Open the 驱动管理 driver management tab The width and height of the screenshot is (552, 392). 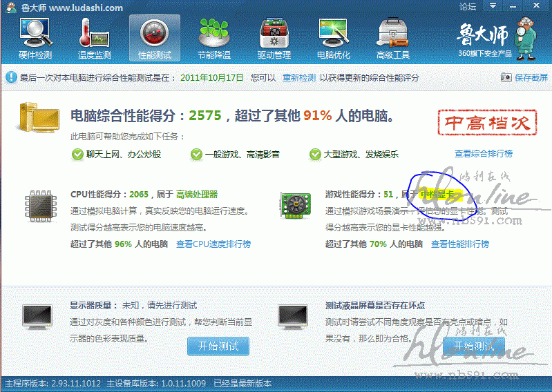(x=274, y=39)
